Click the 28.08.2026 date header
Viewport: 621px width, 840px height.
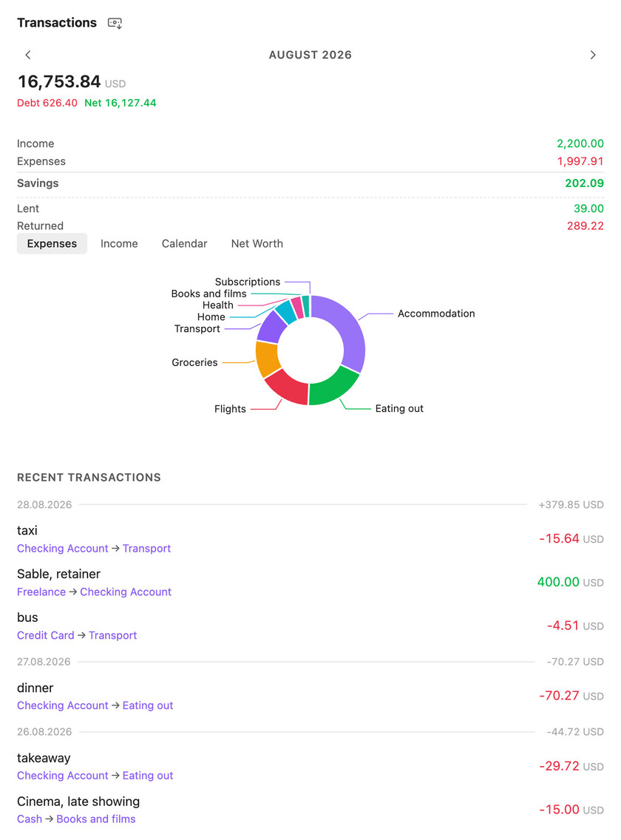(x=44, y=504)
